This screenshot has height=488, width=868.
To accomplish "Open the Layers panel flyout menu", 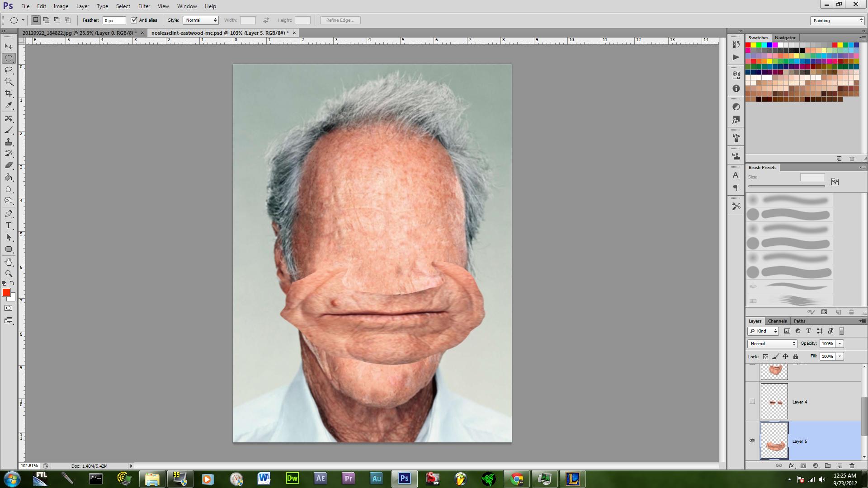I will coord(862,321).
